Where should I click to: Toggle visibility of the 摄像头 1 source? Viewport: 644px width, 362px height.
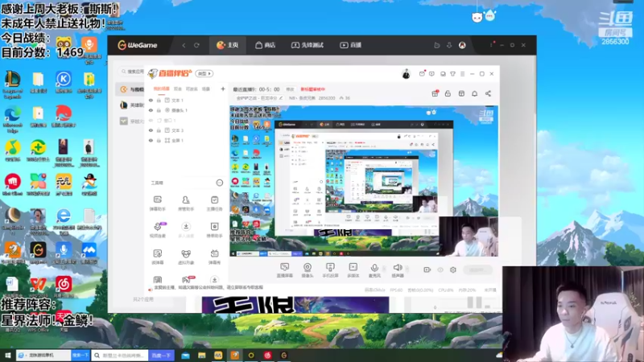[151, 110]
